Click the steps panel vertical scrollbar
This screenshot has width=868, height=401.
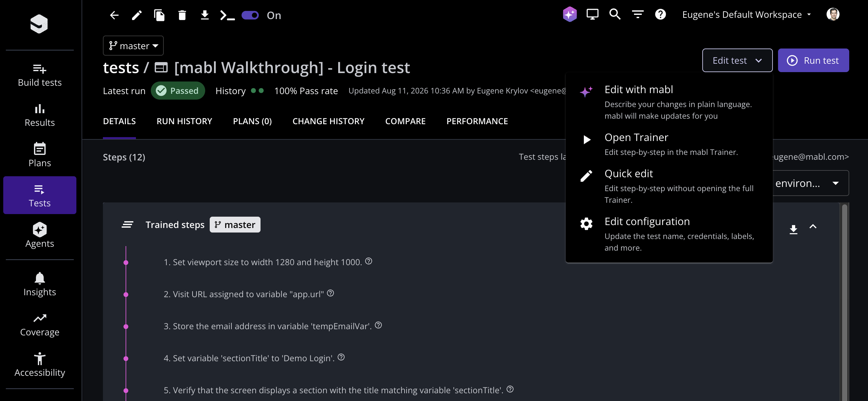[x=844, y=302]
